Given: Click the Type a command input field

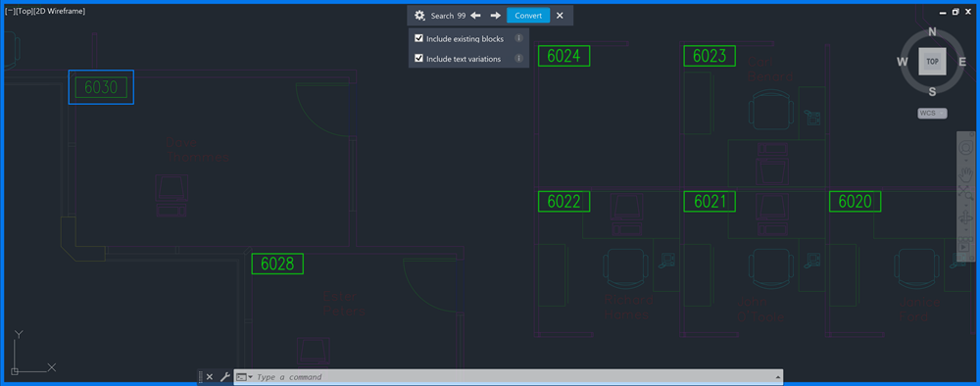Looking at the screenshot, I should pyautogui.click(x=513, y=377).
